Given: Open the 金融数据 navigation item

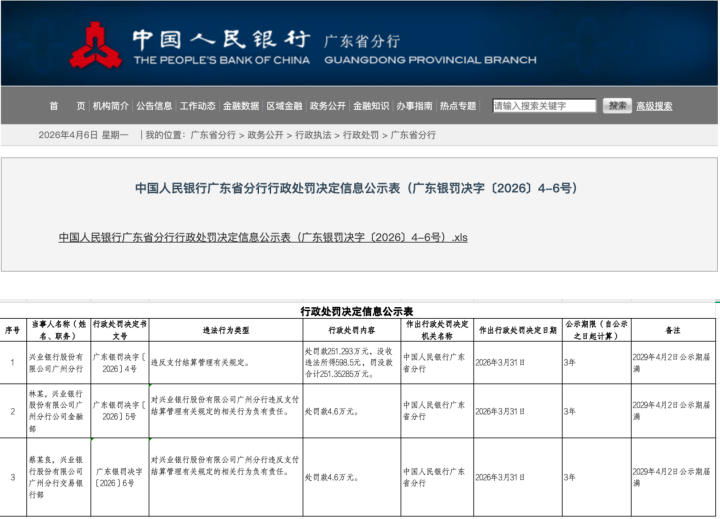Looking at the screenshot, I should click(x=241, y=106).
